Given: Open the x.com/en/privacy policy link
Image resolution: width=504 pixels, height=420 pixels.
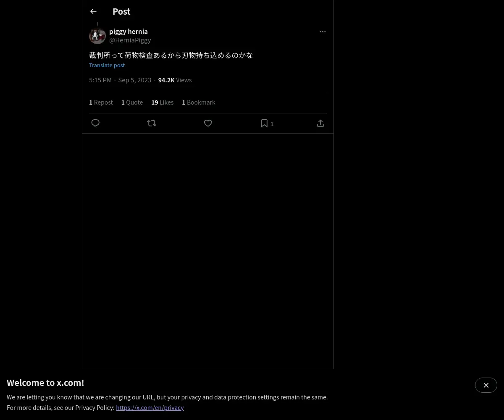Looking at the screenshot, I should pyautogui.click(x=150, y=407).
